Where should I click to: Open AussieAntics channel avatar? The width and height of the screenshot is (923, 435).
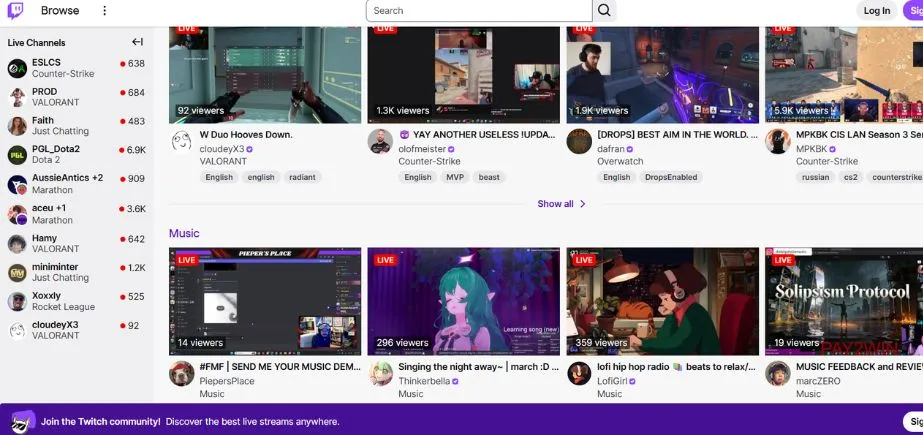tap(17, 184)
